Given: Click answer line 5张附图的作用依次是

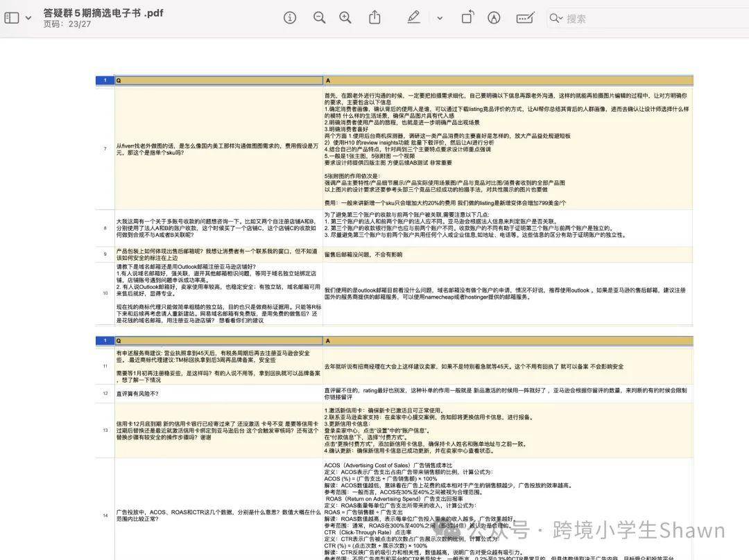Looking at the screenshot, I should (x=351, y=175).
